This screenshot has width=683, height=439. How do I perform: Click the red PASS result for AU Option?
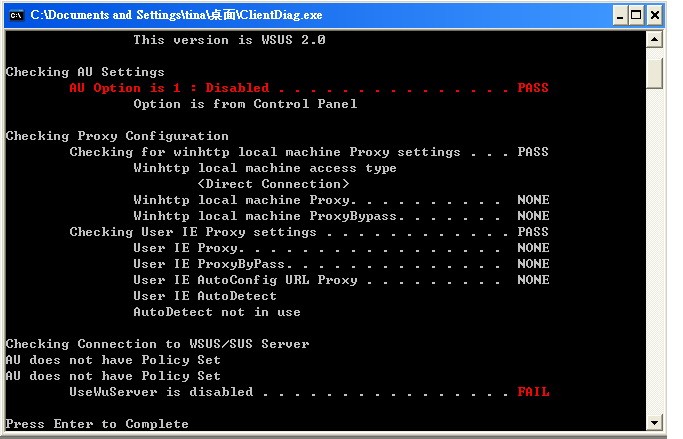coord(533,88)
